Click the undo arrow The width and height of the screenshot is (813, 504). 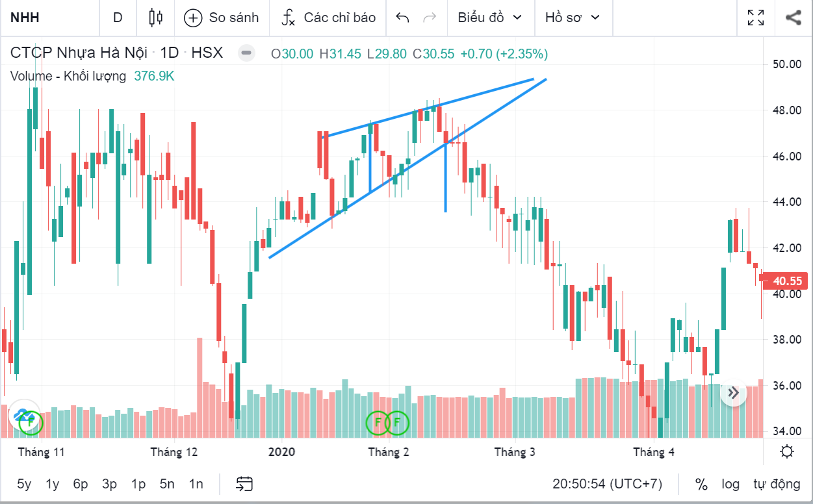pos(402,18)
